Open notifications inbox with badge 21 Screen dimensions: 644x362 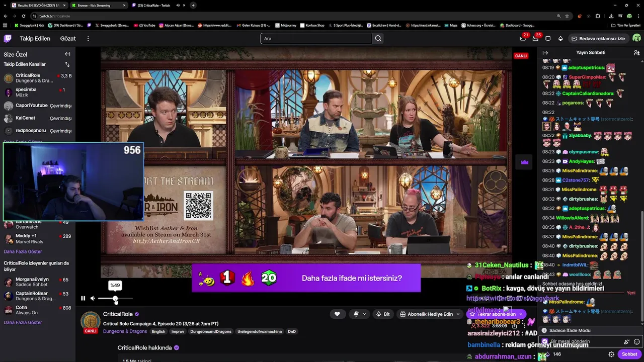pos(523,38)
